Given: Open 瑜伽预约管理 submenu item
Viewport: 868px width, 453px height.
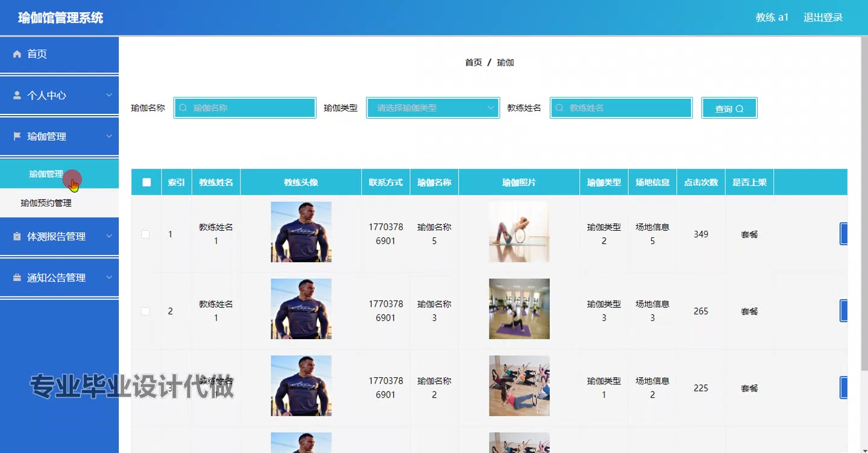Looking at the screenshot, I should [59, 203].
